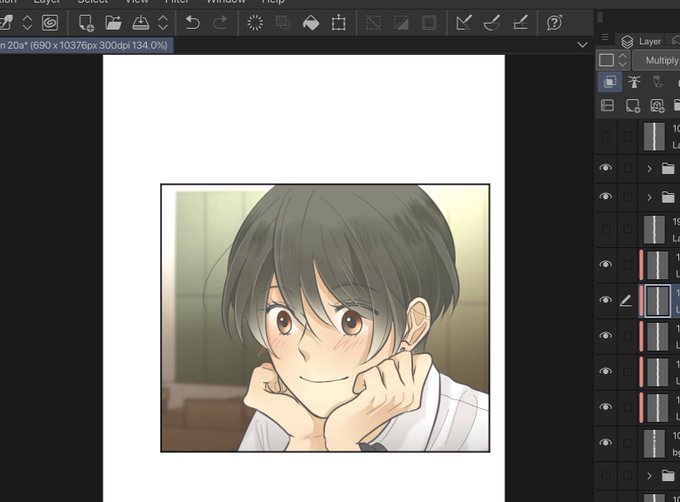The image size is (680, 502).
Task: Select hidden layer thumbnail below the second folder
Action: tap(654, 229)
